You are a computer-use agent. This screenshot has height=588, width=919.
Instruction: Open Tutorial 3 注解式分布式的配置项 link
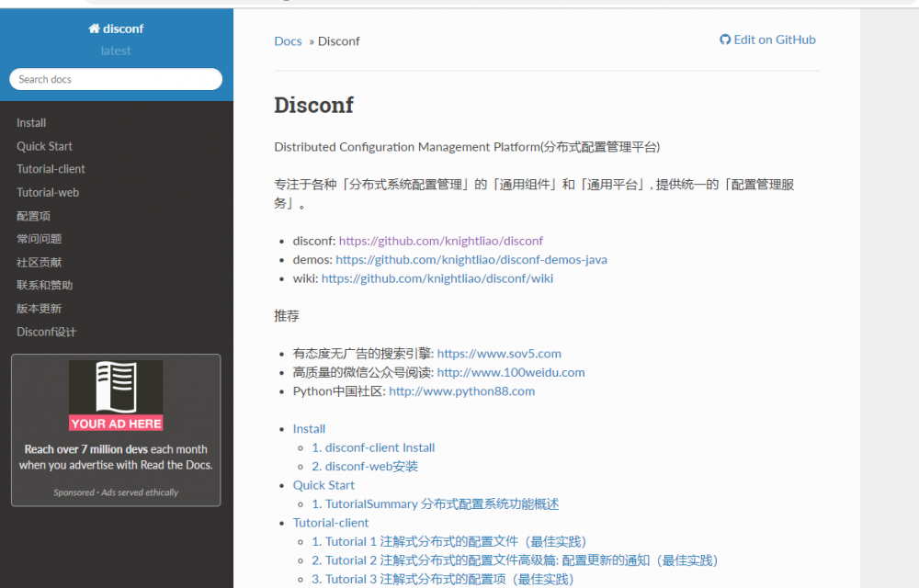point(443,579)
